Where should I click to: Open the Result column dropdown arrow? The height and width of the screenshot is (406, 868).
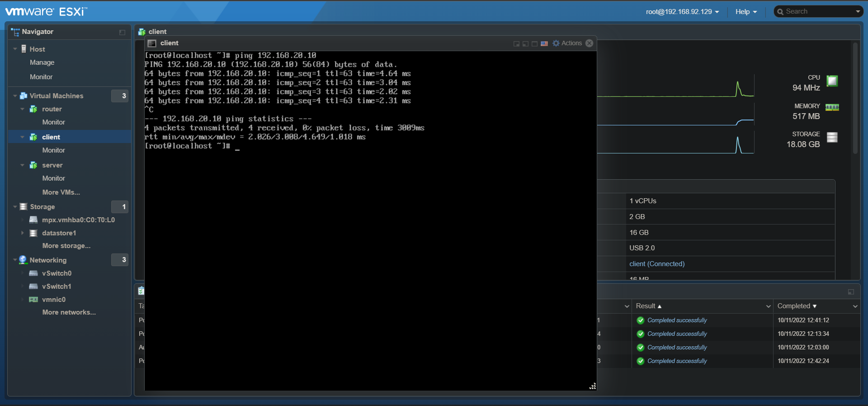coord(768,306)
